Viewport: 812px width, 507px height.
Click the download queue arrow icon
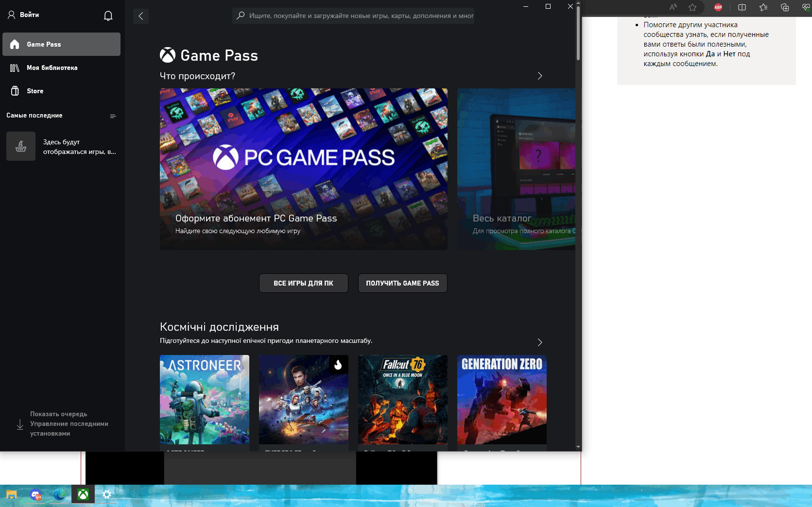pyautogui.click(x=20, y=424)
